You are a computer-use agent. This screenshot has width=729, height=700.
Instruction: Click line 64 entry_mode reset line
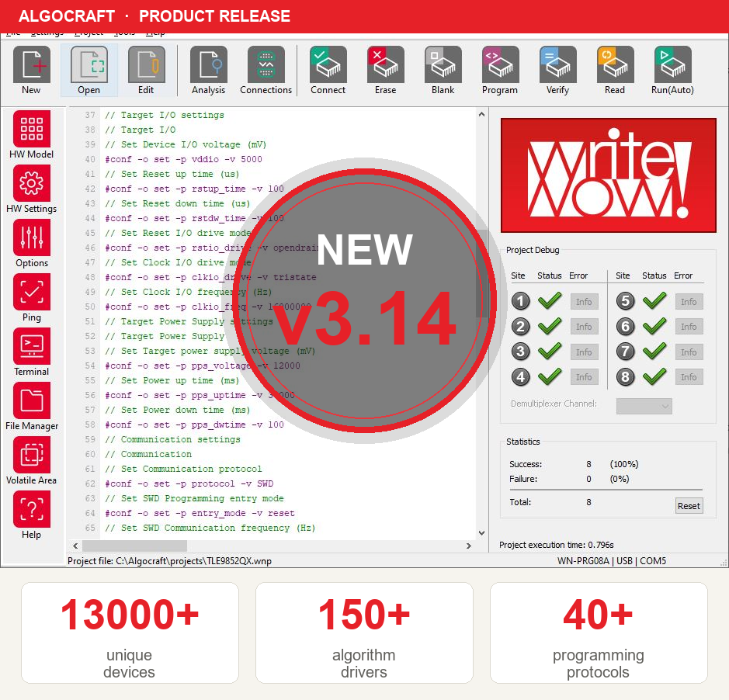[x=200, y=513]
